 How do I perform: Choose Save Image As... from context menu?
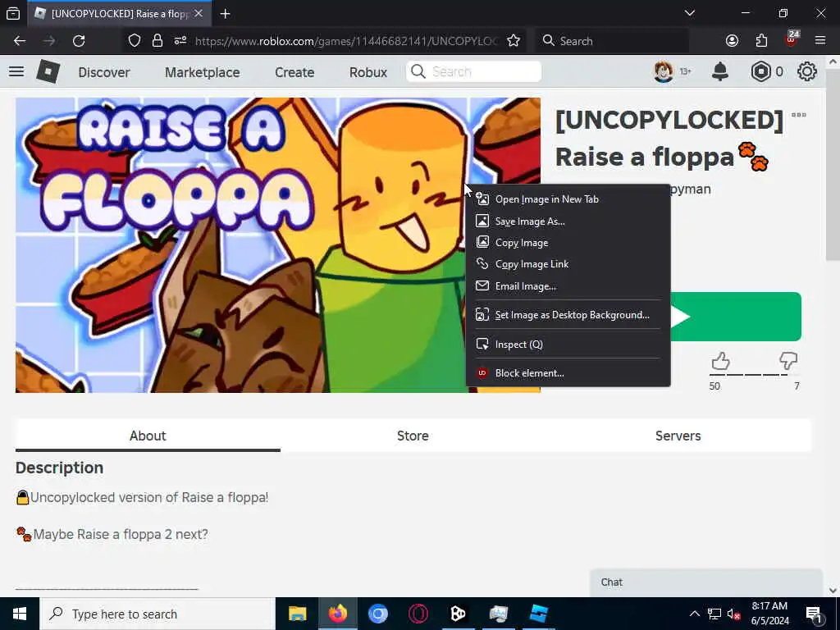pyautogui.click(x=568, y=221)
